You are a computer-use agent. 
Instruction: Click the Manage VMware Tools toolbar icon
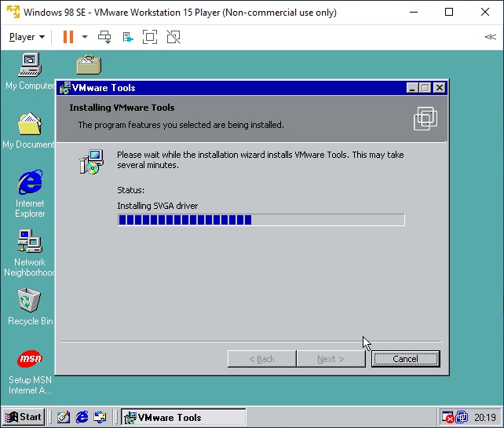click(x=128, y=37)
